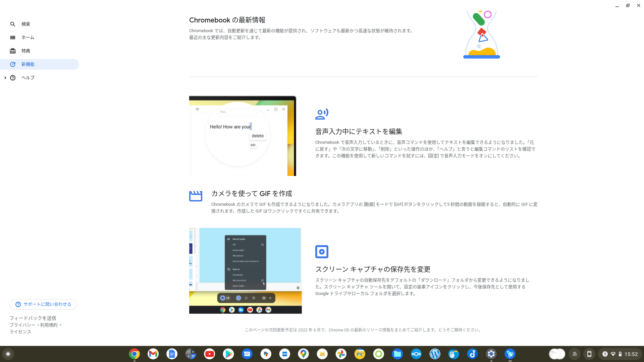Viewport: 644px width, 362px height.
Task: Open the 特典 section
Action: (x=40, y=51)
